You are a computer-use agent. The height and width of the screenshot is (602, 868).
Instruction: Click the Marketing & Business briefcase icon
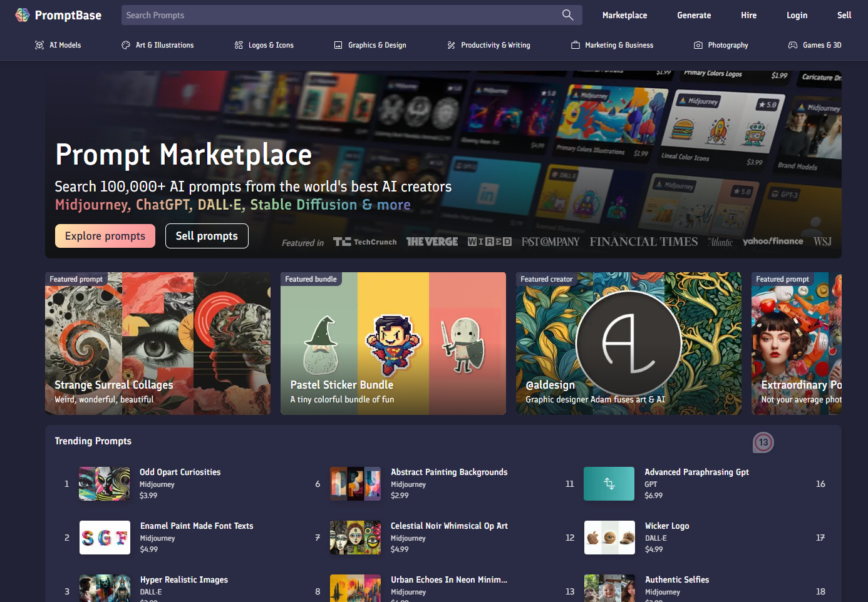(x=575, y=45)
